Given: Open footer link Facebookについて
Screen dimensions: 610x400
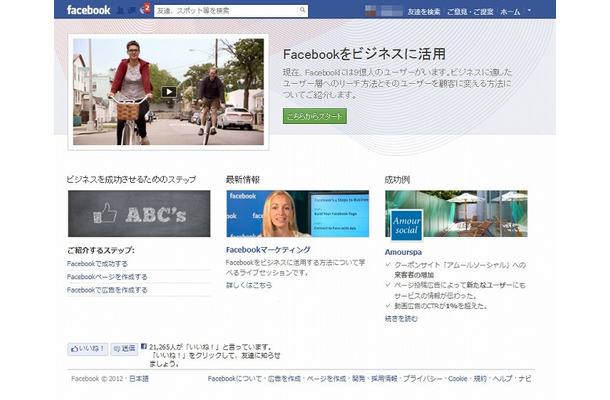Looking at the screenshot, I should [235, 379].
